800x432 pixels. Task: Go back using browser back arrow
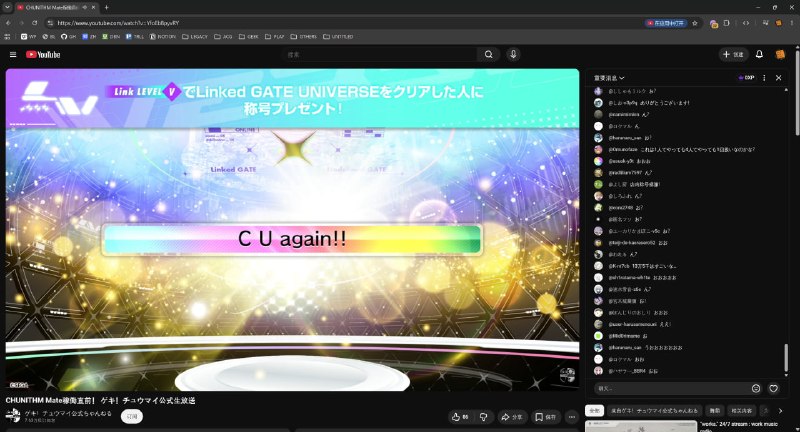[8, 23]
